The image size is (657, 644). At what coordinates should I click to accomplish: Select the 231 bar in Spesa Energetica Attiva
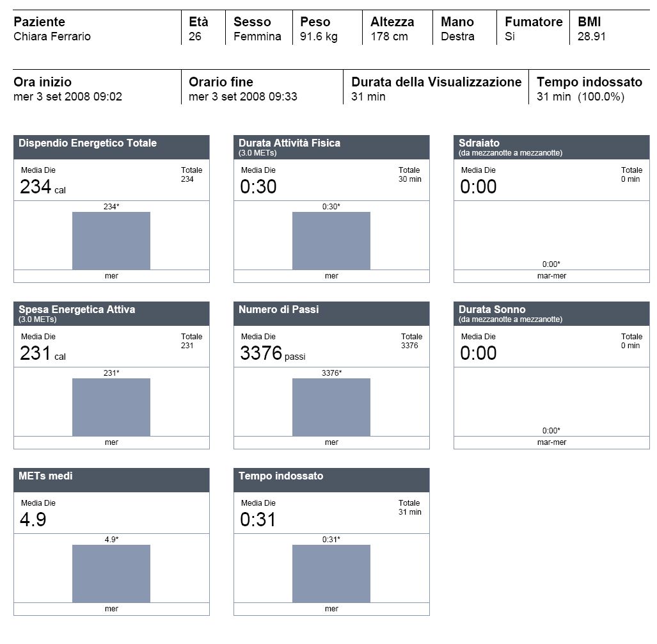coord(111,407)
